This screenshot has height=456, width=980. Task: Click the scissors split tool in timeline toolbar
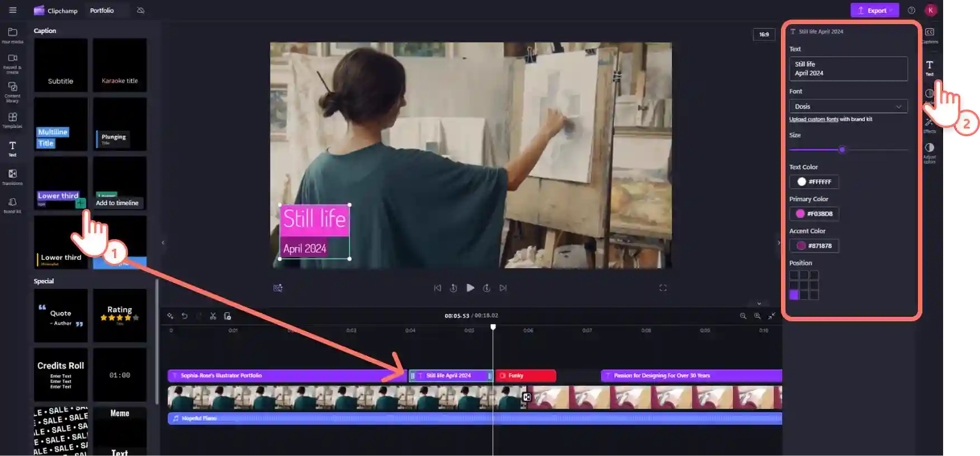pos(213,316)
